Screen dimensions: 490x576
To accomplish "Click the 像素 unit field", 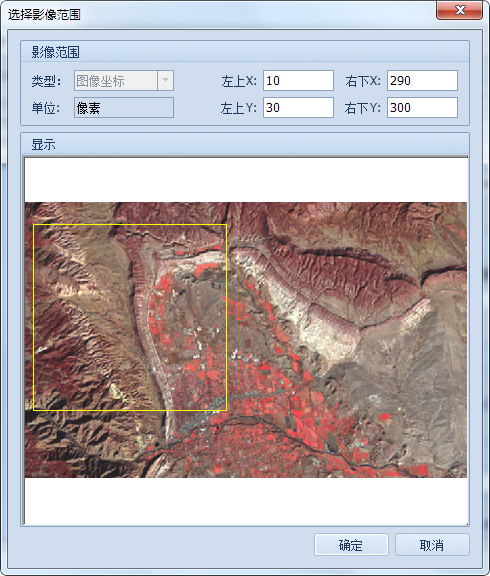I will [124, 108].
